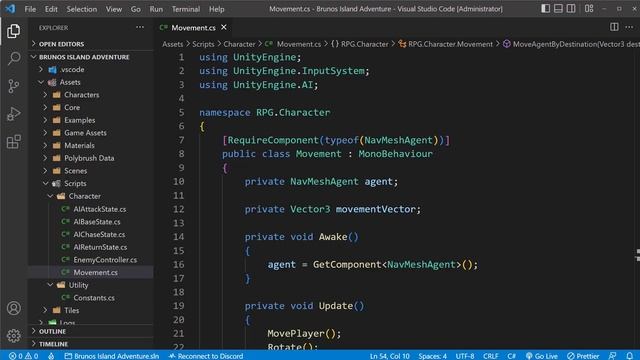Collapse the Brunos Island Adventure root folder
The image size is (640, 360).
point(91,57)
